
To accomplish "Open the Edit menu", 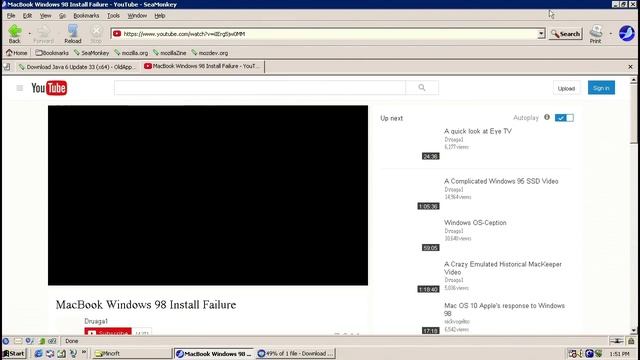I will (27, 16).
